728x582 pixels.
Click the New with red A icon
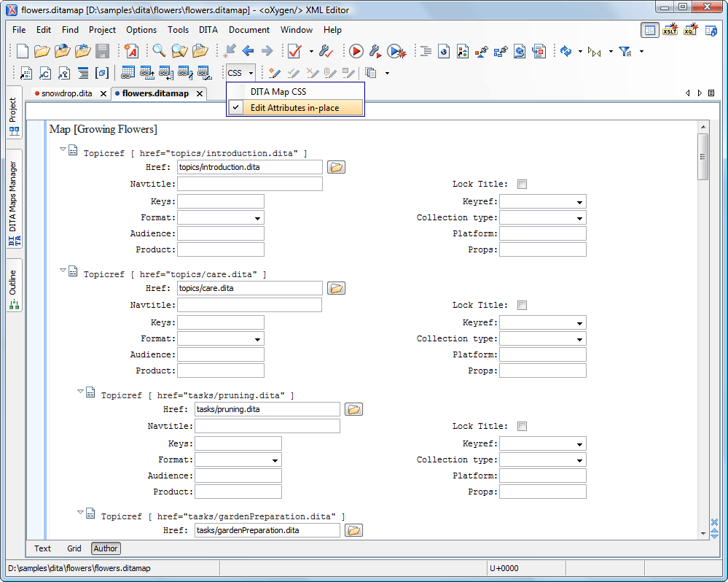(131, 51)
